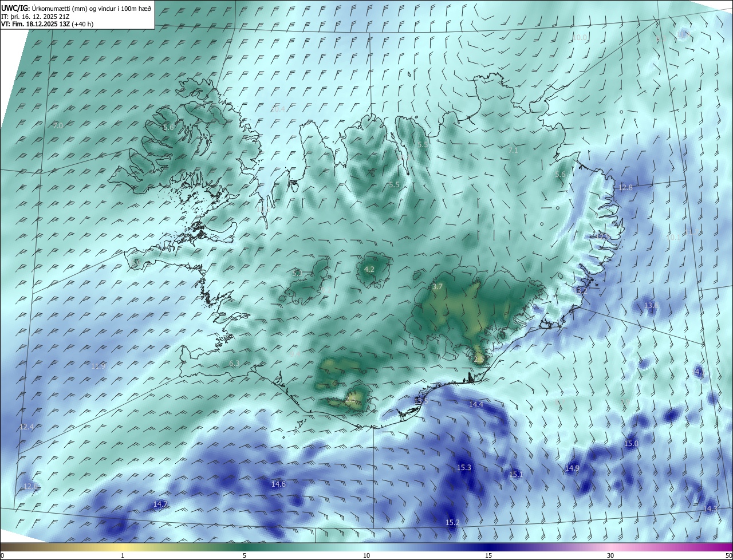
Task: Click the 14.7 value label
Action: pyautogui.click(x=160, y=504)
